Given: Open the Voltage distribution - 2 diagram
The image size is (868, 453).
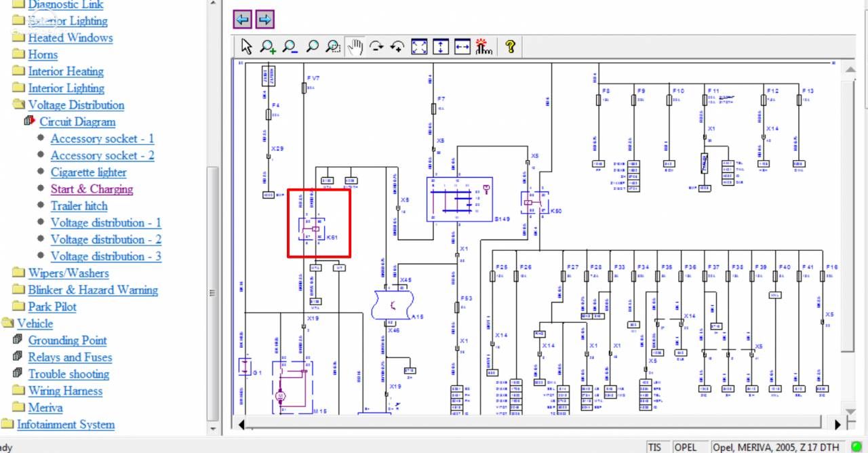Looking at the screenshot, I should (106, 239).
